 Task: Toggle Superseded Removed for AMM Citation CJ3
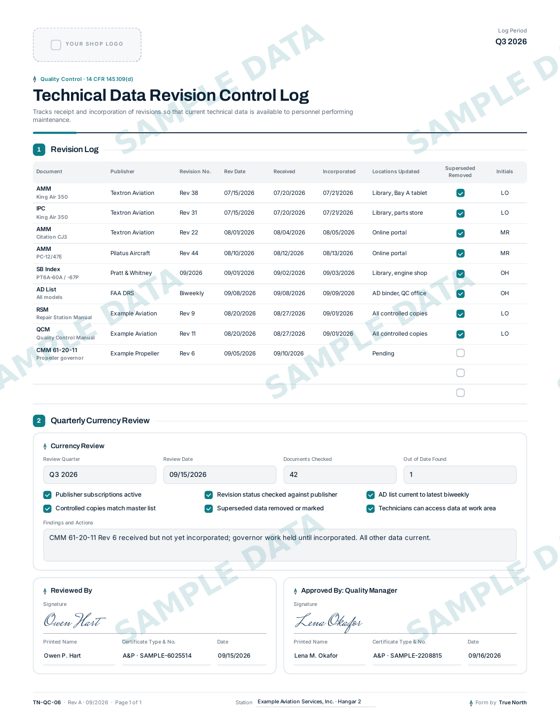[x=460, y=233]
